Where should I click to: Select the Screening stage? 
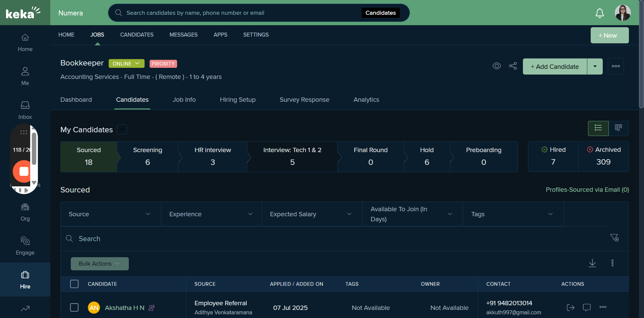tap(148, 157)
